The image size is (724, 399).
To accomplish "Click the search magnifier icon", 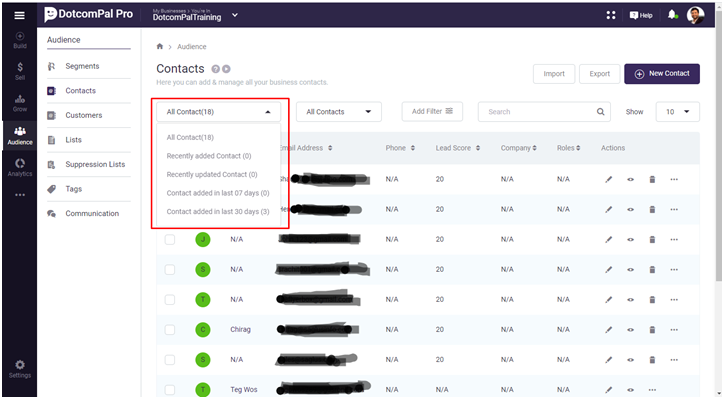I will click(600, 112).
